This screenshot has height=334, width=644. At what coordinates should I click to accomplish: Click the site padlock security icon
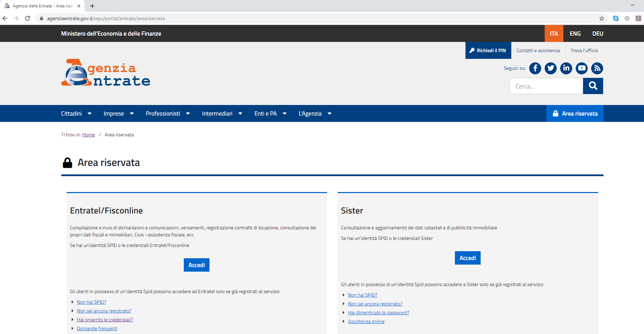pyautogui.click(x=42, y=18)
